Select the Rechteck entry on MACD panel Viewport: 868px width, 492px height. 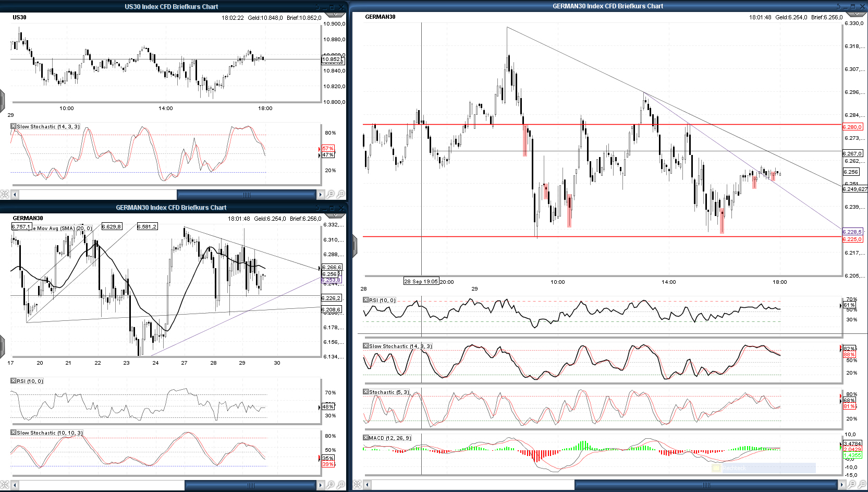click(x=764, y=468)
